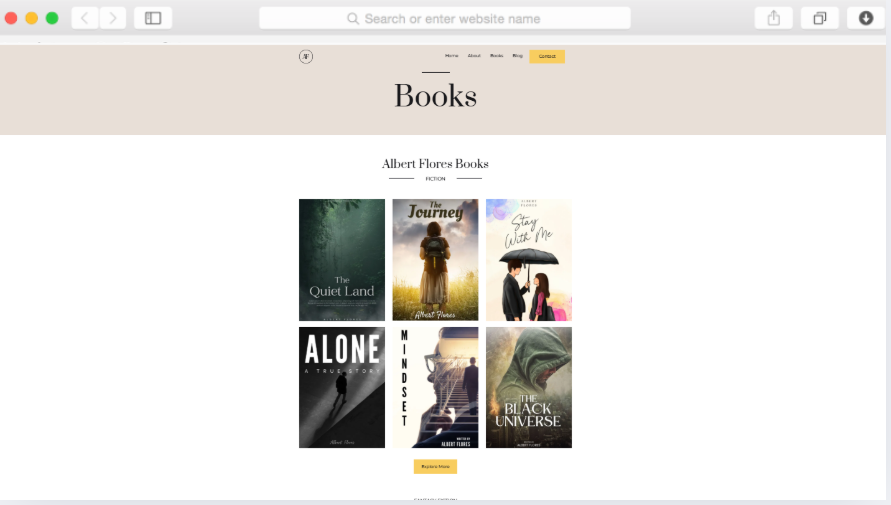Toggle the Safari sidebar icon
This screenshot has height=505, width=891.
pos(153,18)
